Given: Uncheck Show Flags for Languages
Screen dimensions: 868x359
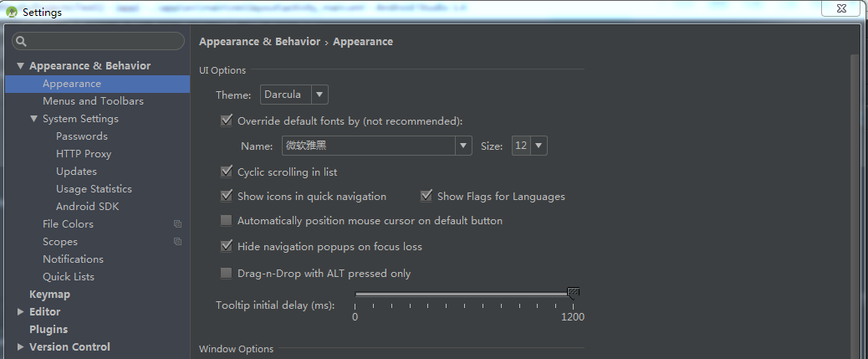Looking at the screenshot, I should tap(426, 197).
